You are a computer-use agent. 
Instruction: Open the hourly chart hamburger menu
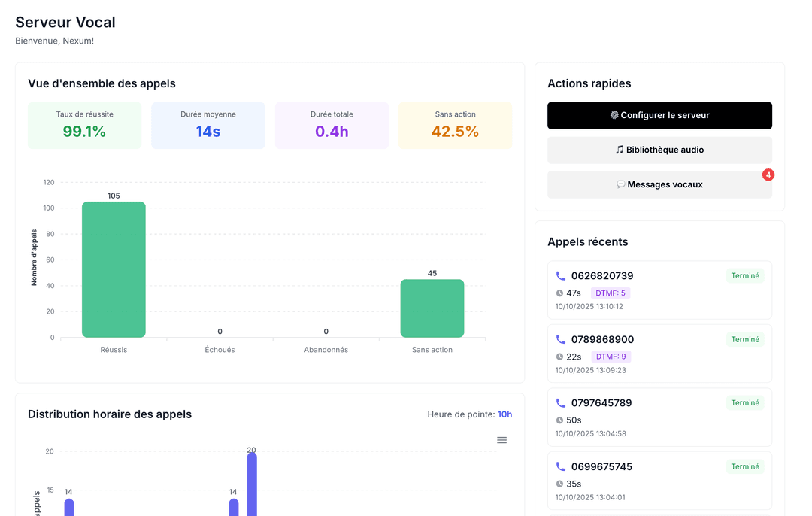point(501,440)
